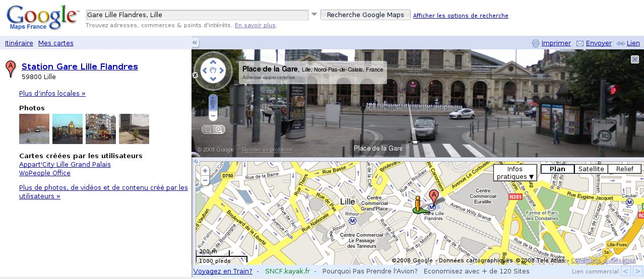Click the Centre Commercial Euralille map label
Screen dimensions: 644x279
pyautogui.click(x=483, y=196)
